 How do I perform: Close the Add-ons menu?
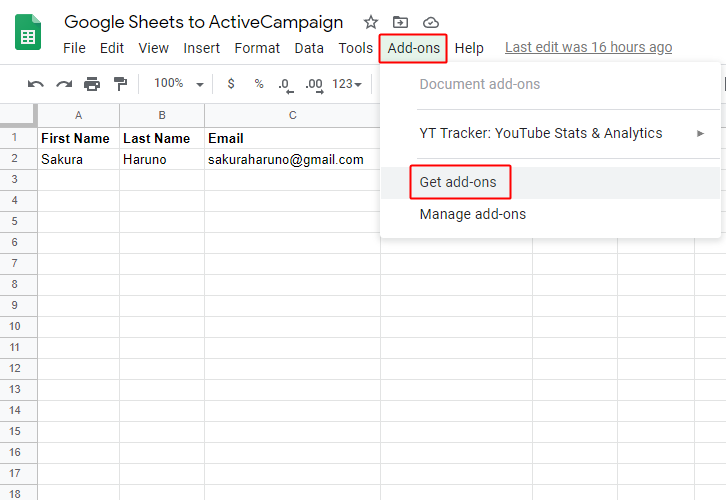(x=413, y=48)
